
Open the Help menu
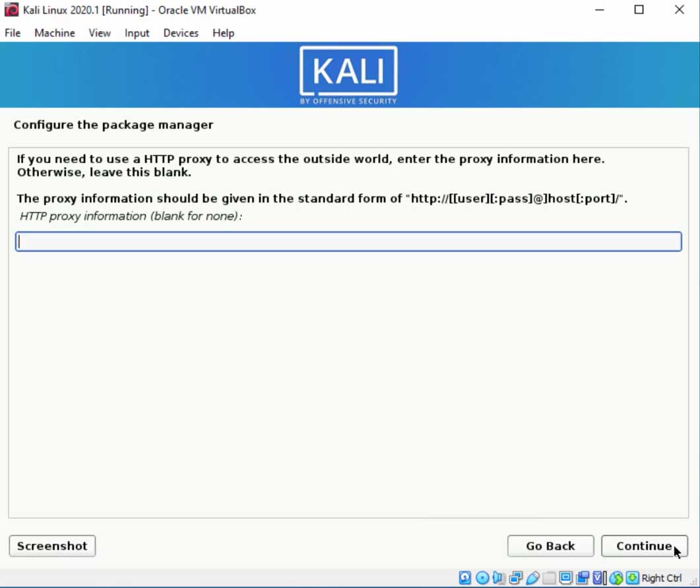(x=223, y=33)
